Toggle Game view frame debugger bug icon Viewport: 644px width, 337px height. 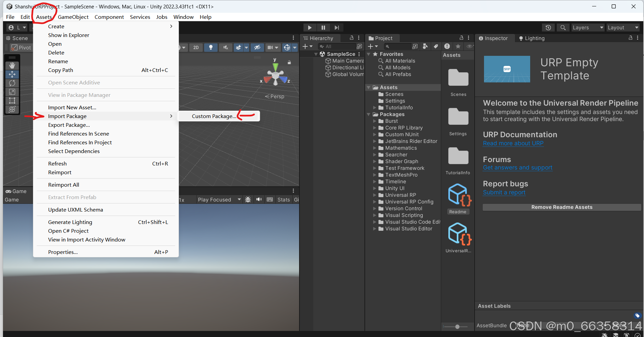point(248,199)
